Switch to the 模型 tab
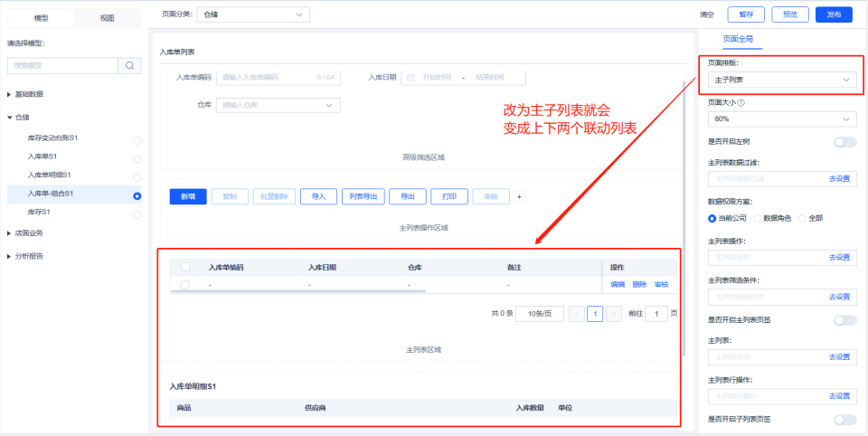Viewport: 868px width, 436px height. pyautogui.click(x=41, y=18)
